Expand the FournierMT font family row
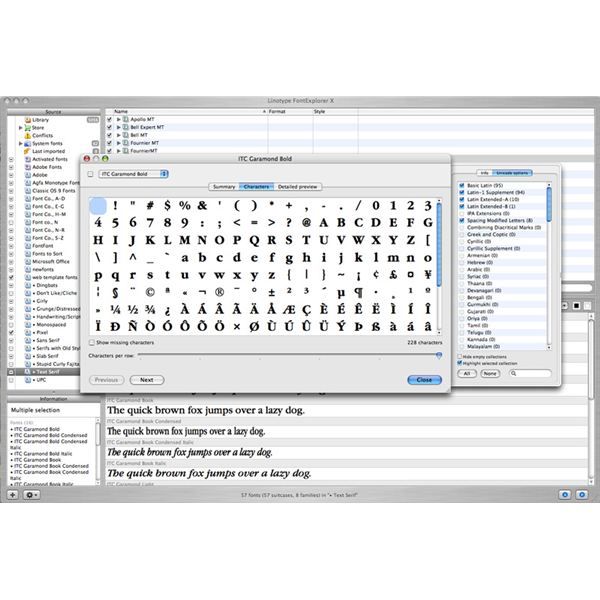Image resolution: width=600 pixels, height=600 pixels. (x=119, y=151)
